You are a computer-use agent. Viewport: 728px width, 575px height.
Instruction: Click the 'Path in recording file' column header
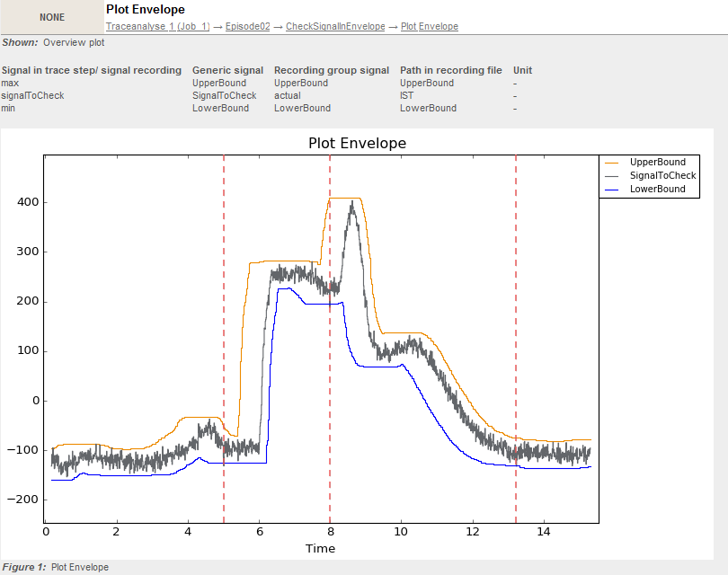tap(451, 70)
